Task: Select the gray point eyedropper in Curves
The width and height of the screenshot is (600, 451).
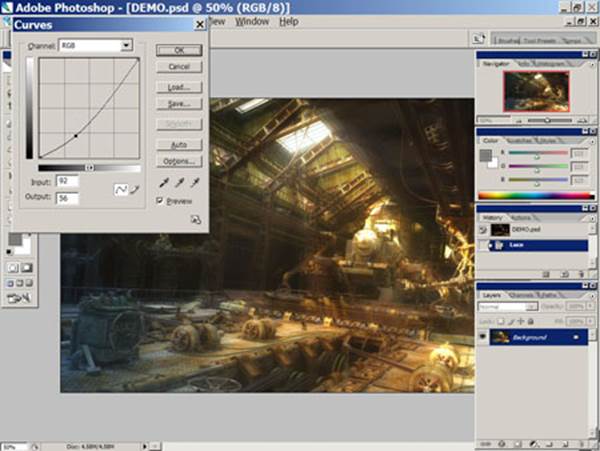Action: point(179,182)
